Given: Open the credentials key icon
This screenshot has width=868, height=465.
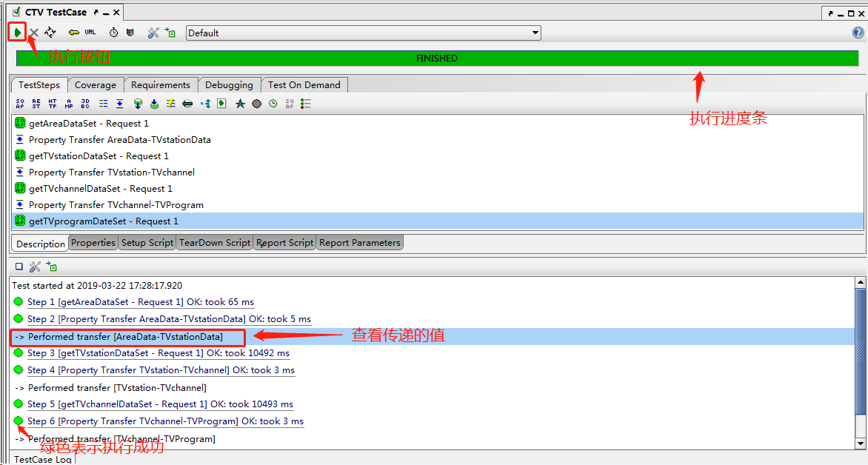Looking at the screenshot, I should tap(73, 33).
